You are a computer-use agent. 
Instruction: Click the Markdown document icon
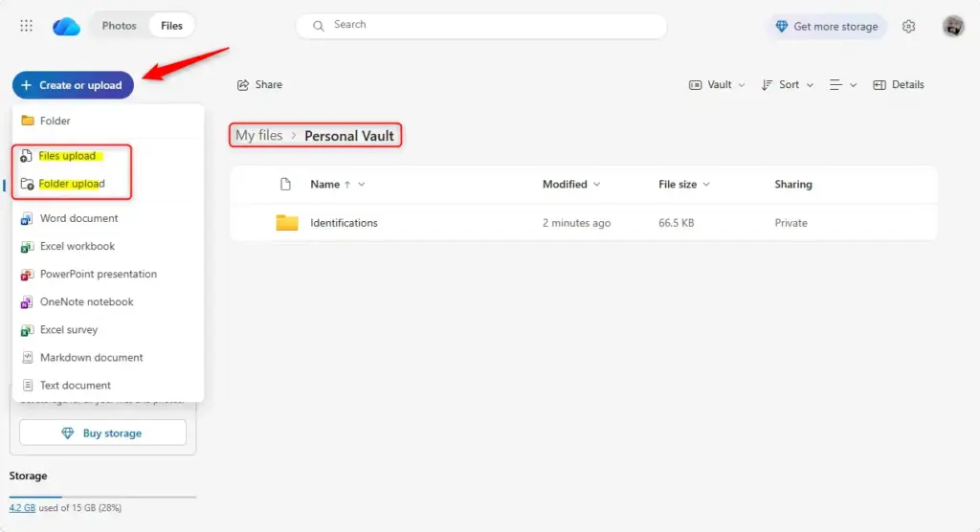coord(27,358)
